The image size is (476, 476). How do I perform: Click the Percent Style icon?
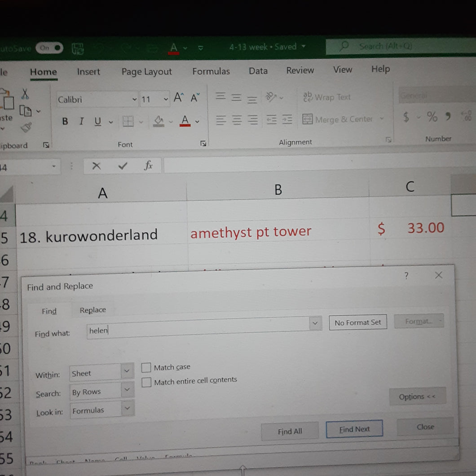coord(432,117)
